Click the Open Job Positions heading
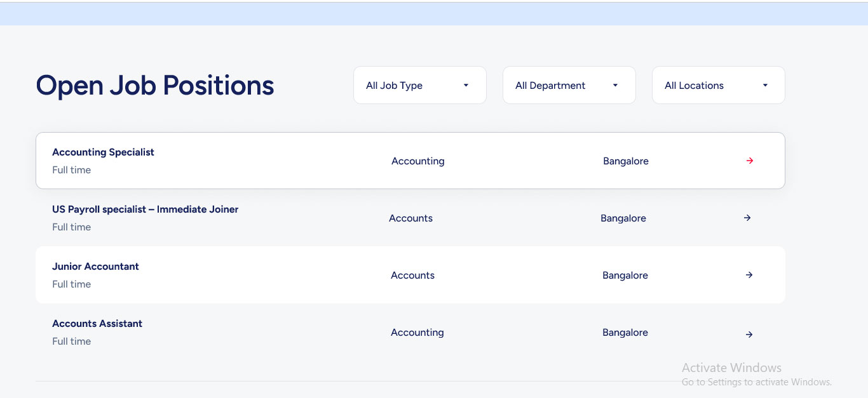The height and width of the screenshot is (398, 868). click(x=155, y=85)
